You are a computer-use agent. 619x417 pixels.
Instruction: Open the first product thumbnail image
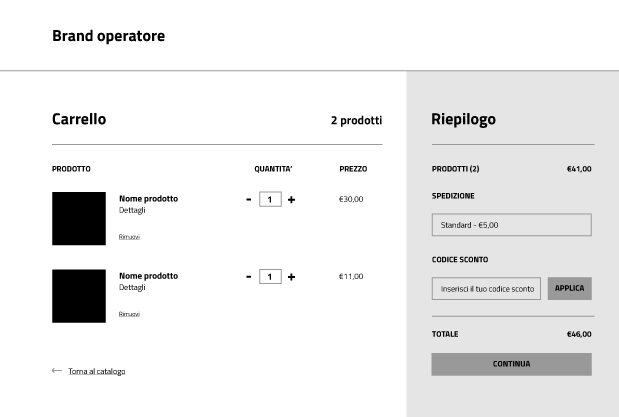click(79, 218)
